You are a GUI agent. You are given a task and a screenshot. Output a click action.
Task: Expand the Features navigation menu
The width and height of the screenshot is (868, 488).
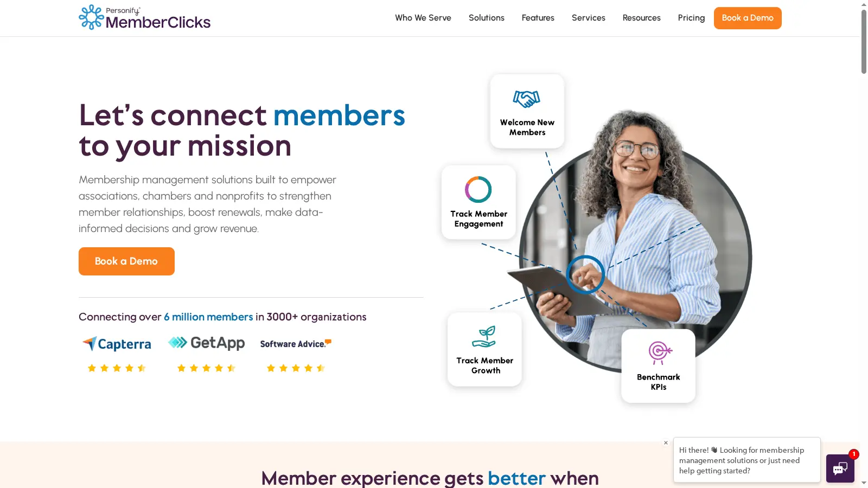[538, 18]
